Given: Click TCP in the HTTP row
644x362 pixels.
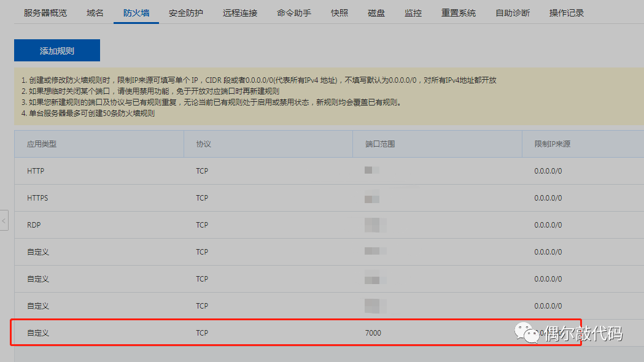Looking at the screenshot, I should pyautogui.click(x=202, y=171).
